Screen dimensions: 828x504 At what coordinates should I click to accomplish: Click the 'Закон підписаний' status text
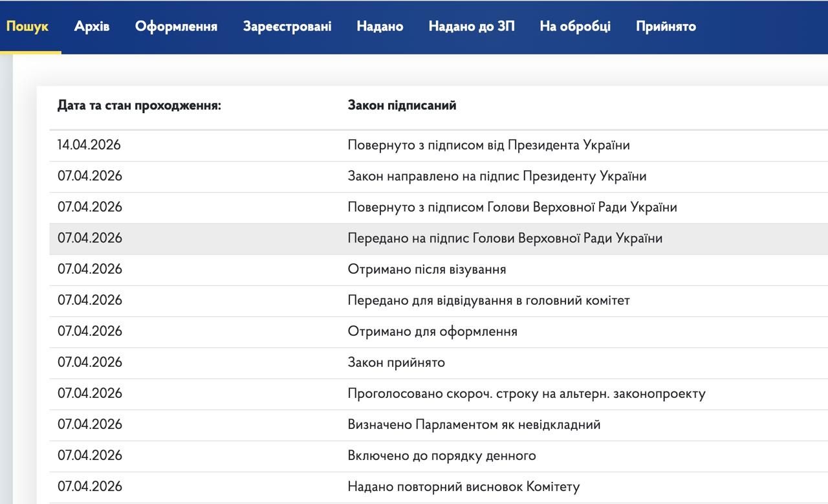click(402, 105)
